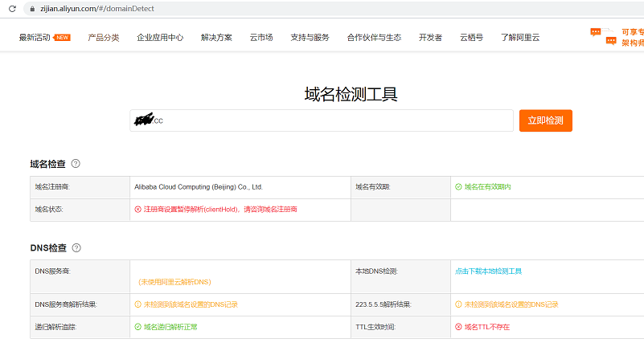Focus the domain name input field
This screenshot has height=351, width=644.
pyautogui.click(x=322, y=120)
